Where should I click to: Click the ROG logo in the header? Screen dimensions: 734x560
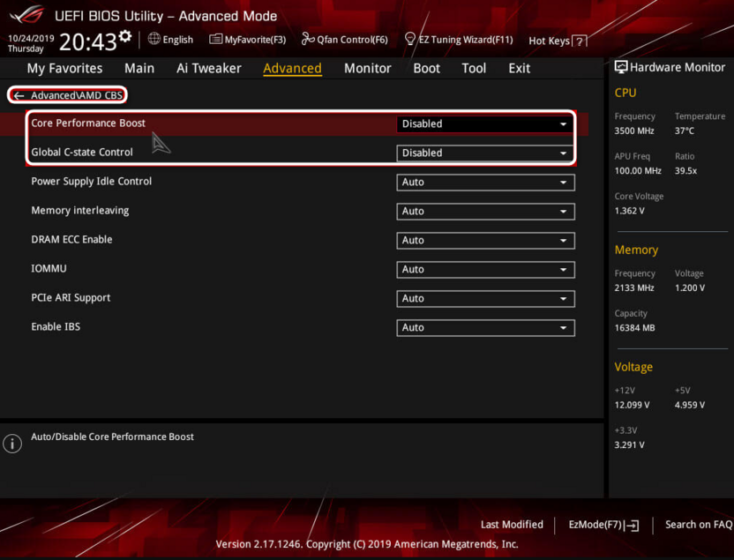click(27, 15)
